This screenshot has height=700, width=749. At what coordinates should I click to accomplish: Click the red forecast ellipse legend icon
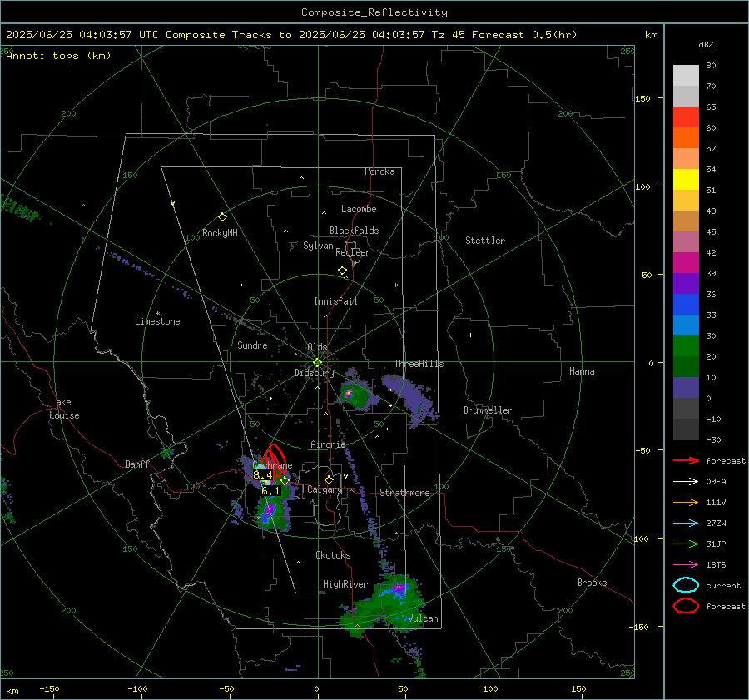(686, 606)
